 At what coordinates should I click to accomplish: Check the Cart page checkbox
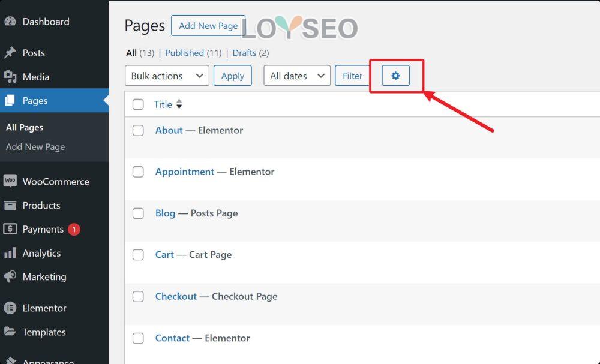138,255
